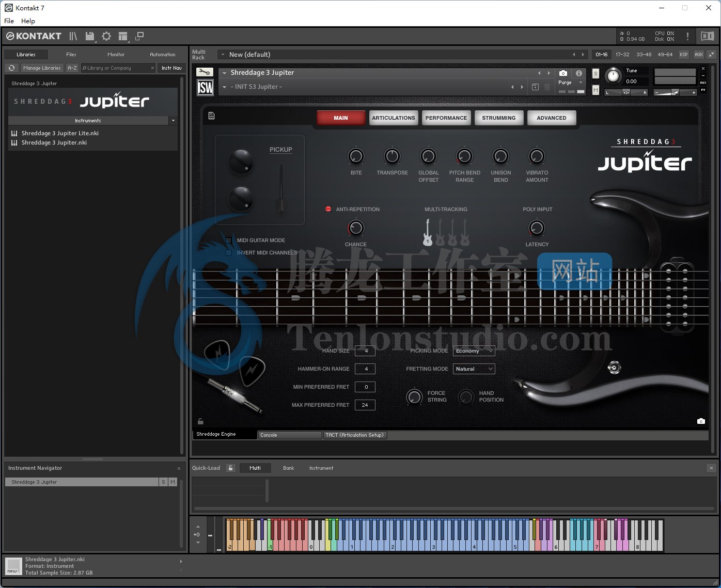Close Instrument Navigator panel
721x588 pixels.
[x=179, y=468]
